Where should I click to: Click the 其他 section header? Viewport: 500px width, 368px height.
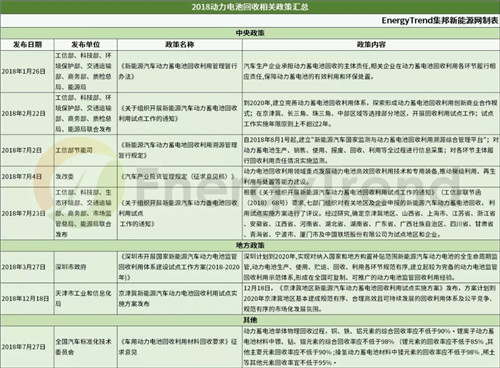[250, 320]
